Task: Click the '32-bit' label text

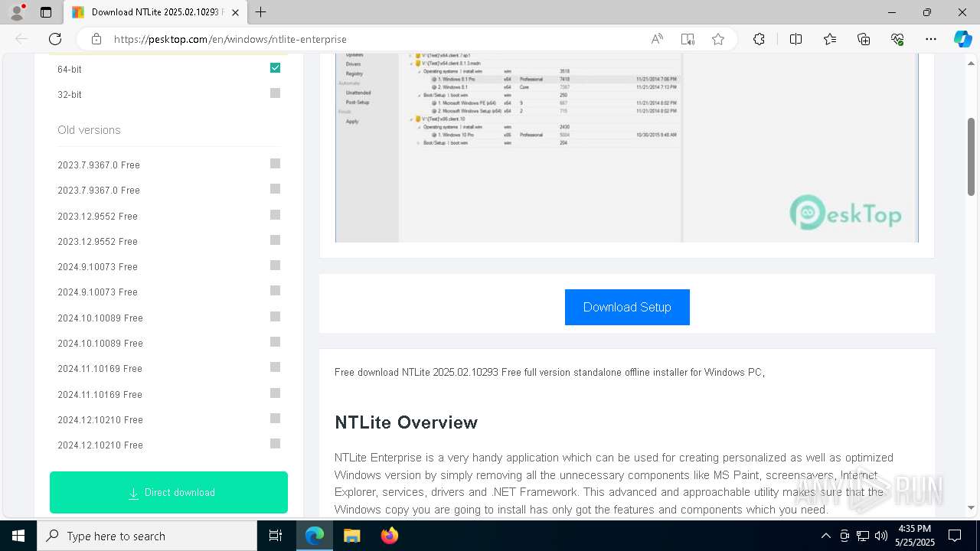Action: tap(70, 95)
